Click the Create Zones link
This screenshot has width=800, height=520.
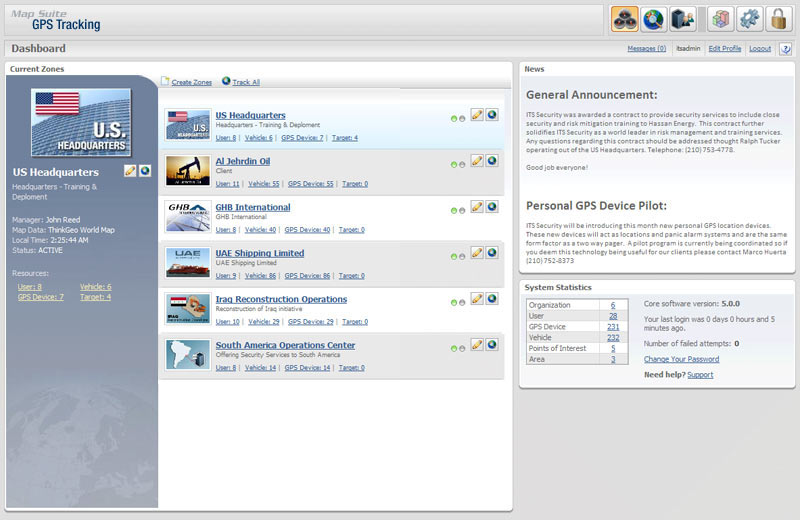tap(191, 82)
